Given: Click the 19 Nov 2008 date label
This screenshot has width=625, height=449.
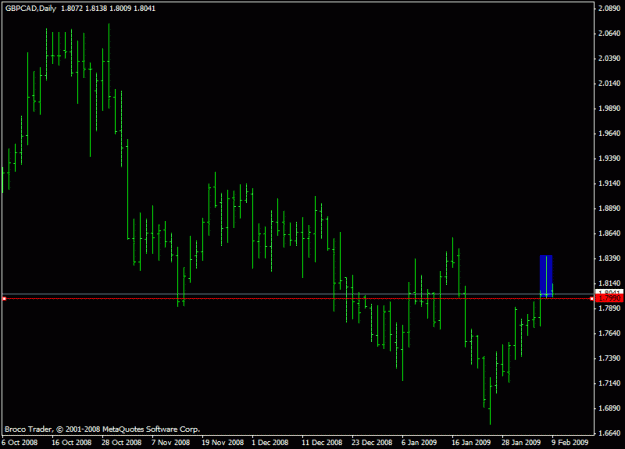Looking at the screenshot, I should click(x=222, y=442).
